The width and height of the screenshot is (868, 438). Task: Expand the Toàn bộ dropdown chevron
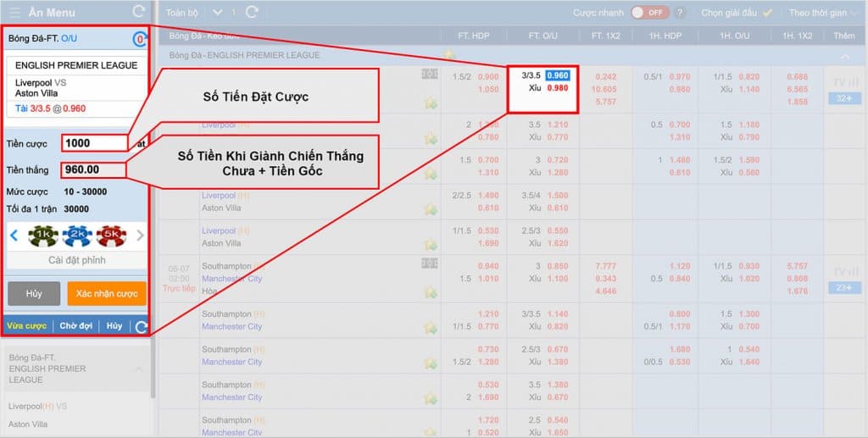pos(218,12)
